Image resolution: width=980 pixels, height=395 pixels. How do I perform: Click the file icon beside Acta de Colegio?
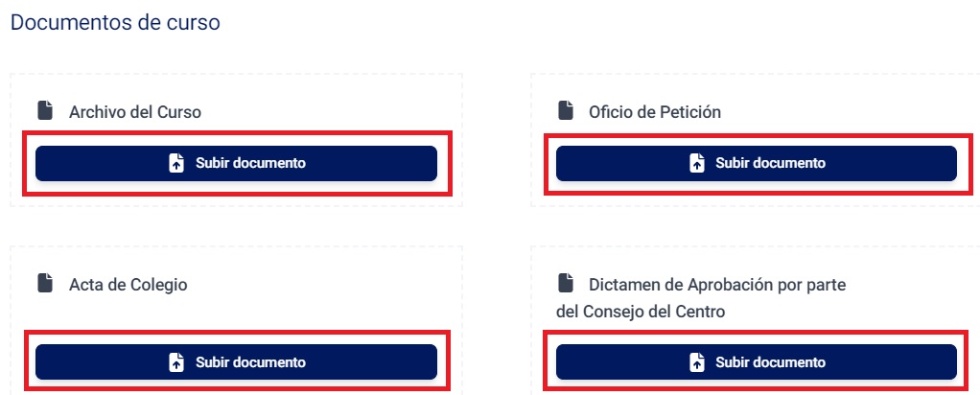coord(44,284)
